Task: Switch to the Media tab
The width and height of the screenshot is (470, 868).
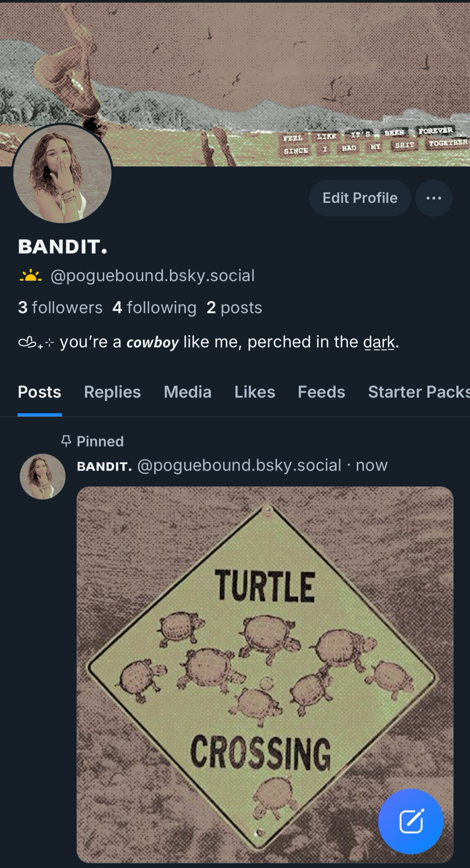Action: (x=188, y=392)
